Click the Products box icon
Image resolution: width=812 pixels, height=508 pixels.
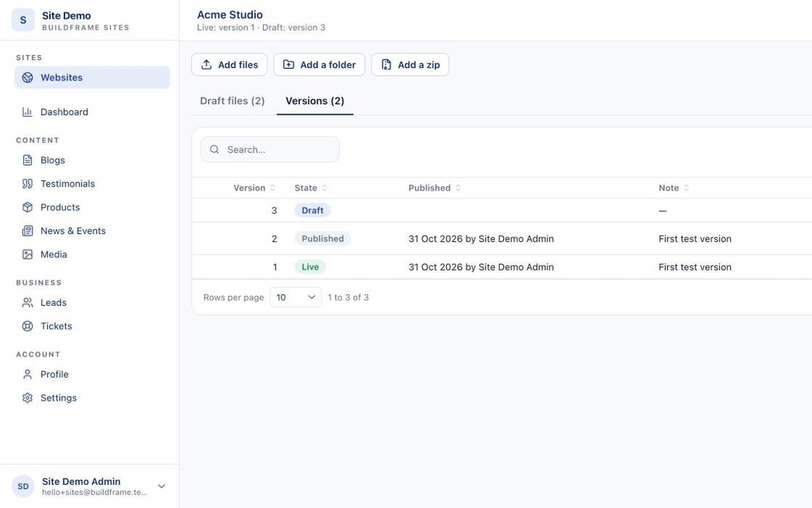coord(27,207)
